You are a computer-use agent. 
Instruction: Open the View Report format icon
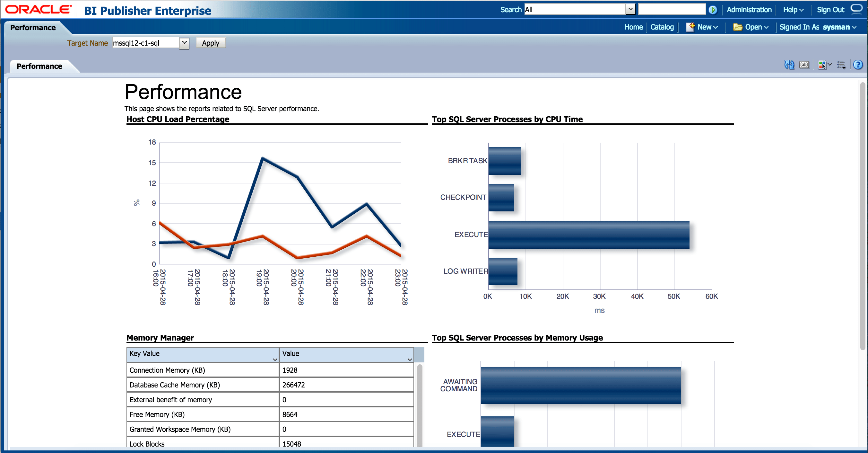(822, 65)
